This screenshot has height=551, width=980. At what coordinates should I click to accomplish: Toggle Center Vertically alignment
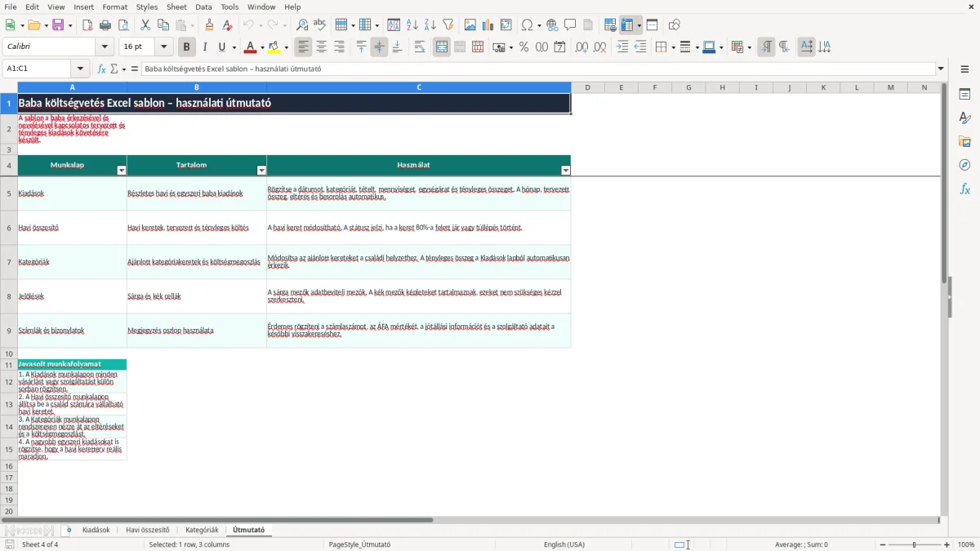click(379, 47)
